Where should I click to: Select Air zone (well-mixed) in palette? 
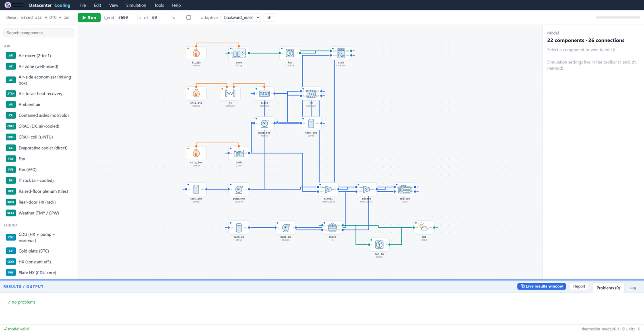[x=38, y=66]
